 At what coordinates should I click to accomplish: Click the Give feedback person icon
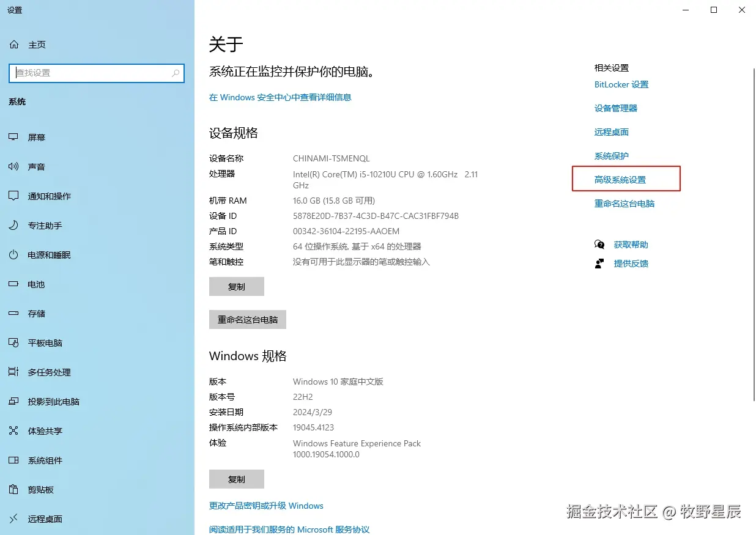[599, 264]
